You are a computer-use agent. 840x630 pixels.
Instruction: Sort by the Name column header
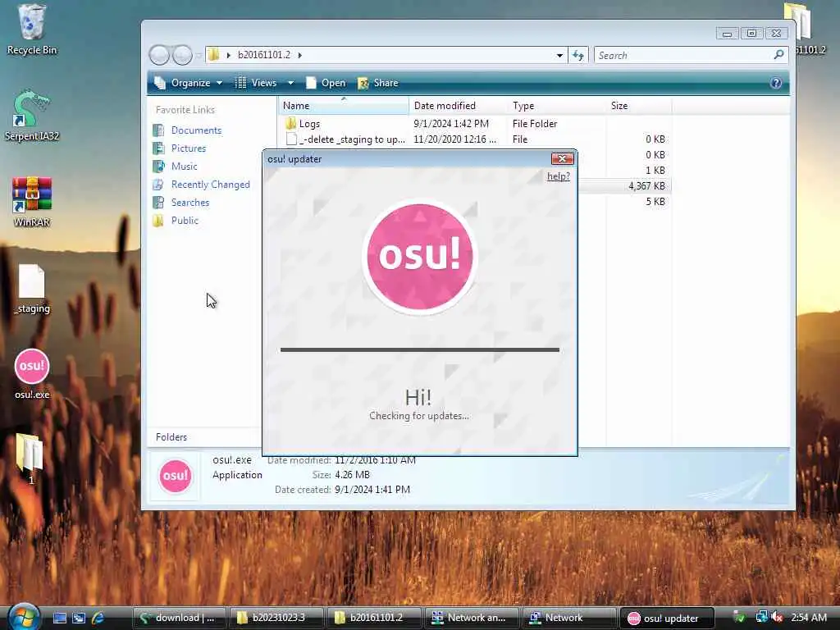click(344, 106)
